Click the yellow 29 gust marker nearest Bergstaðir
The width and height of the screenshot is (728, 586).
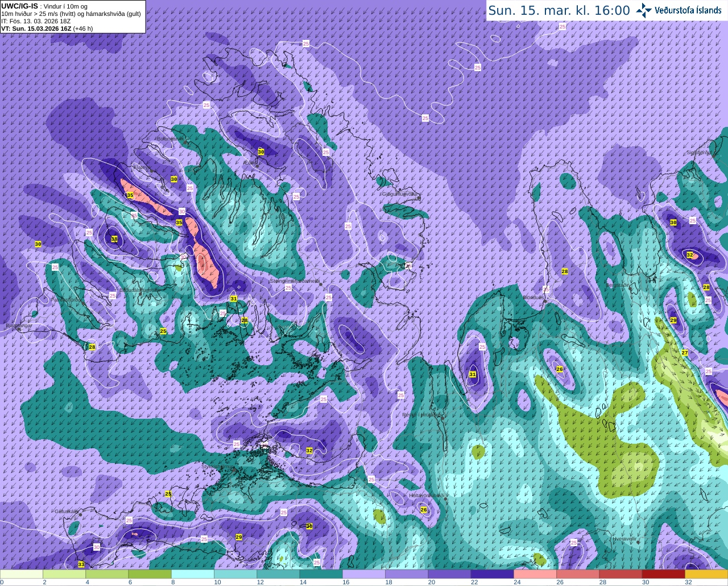click(x=673, y=321)
